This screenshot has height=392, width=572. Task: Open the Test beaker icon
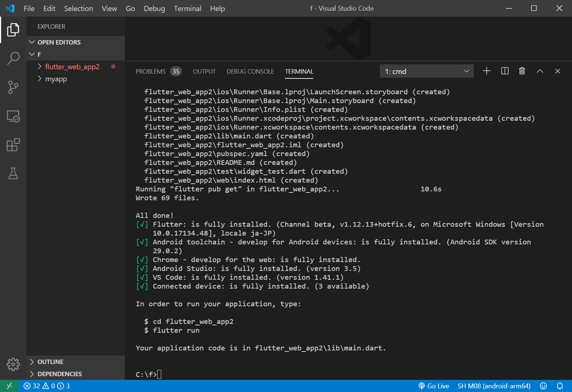pos(13,173)
